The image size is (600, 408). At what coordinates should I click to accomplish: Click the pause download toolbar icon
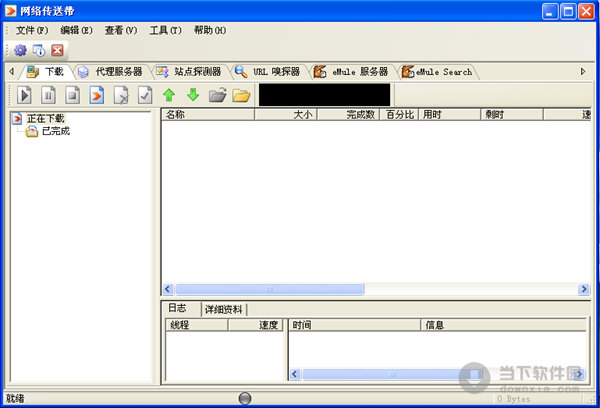49,95
